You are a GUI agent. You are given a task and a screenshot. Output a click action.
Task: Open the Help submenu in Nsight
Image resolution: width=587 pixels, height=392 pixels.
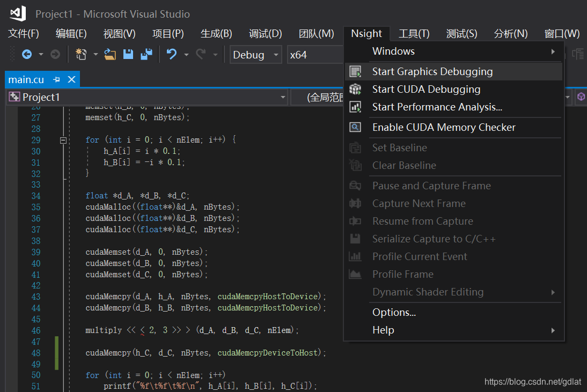453,330
